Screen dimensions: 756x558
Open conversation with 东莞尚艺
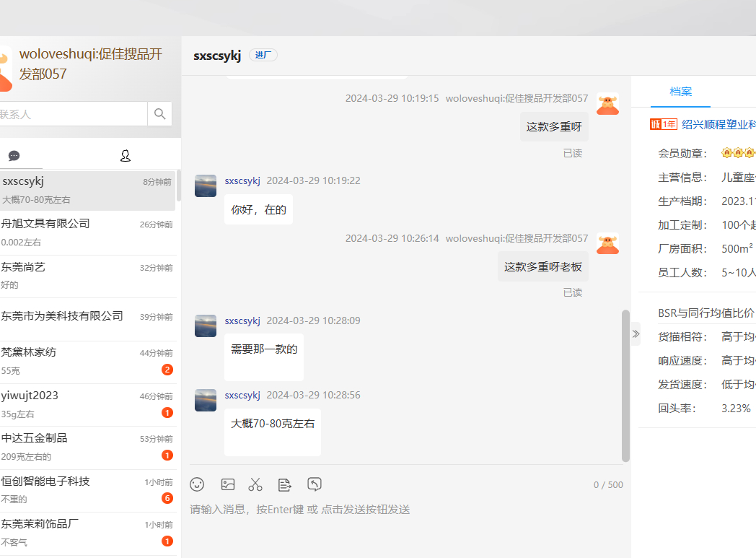click(88, 276)
